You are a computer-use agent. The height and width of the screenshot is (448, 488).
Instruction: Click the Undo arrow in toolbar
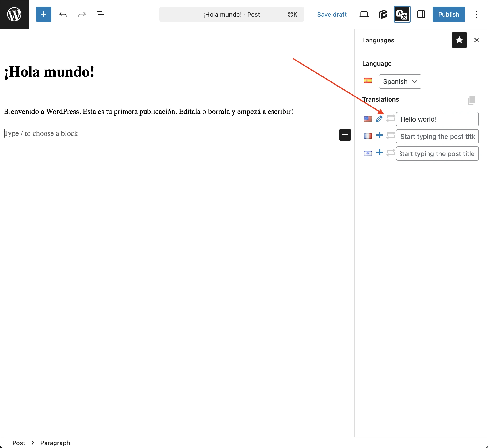63,14
